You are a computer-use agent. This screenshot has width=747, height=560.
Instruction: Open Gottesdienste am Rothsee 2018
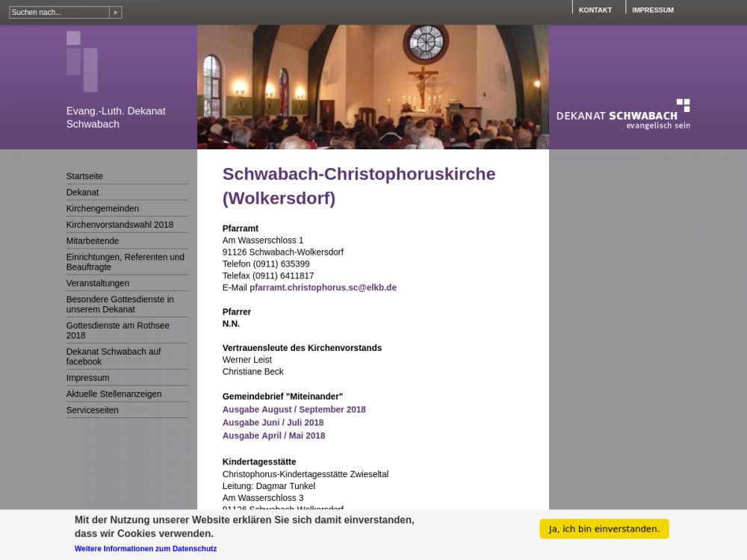click(117, 330)
